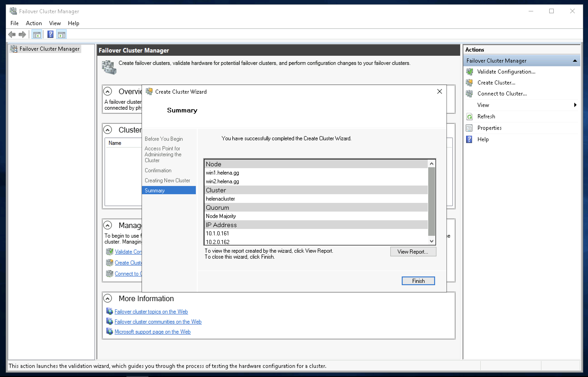Click the Forward arrow toolbar icon
588x377 pixels.
pyautogui.click(x=22, y=35)
